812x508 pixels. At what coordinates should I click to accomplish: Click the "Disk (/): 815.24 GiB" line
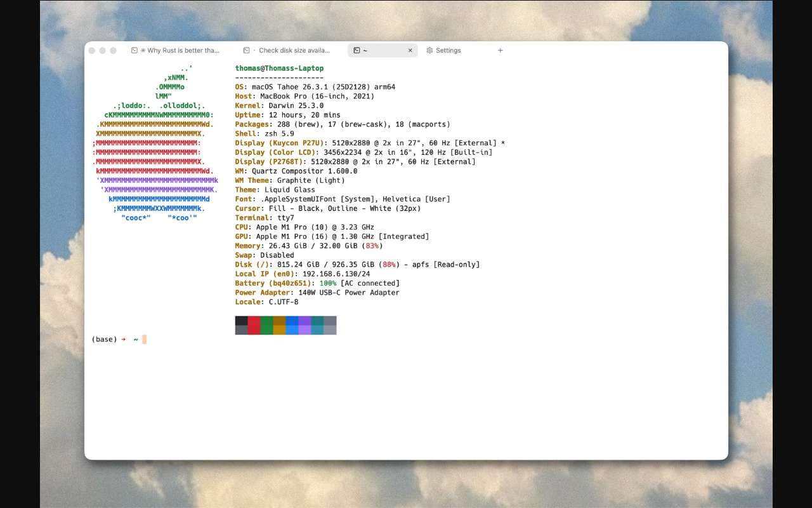point(357,264)
